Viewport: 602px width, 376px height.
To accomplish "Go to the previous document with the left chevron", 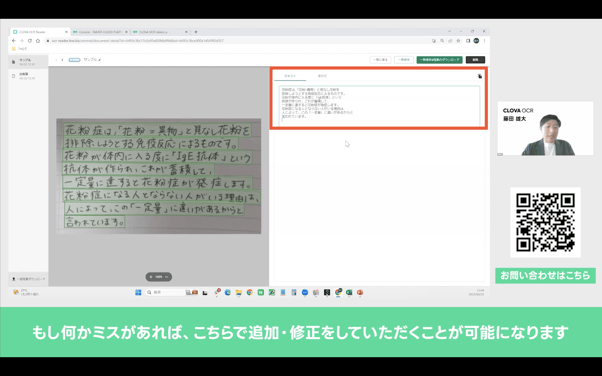I will coord(56,60).
